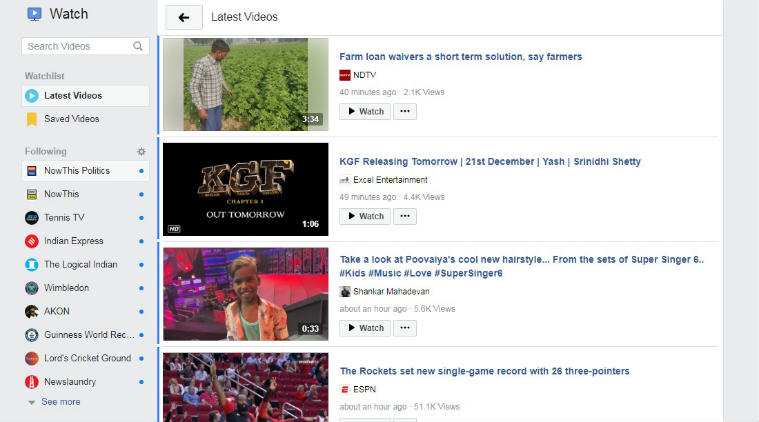Open Excel Entertainment publisher link
The image size is (759, 422).
(x=390, y=180)
